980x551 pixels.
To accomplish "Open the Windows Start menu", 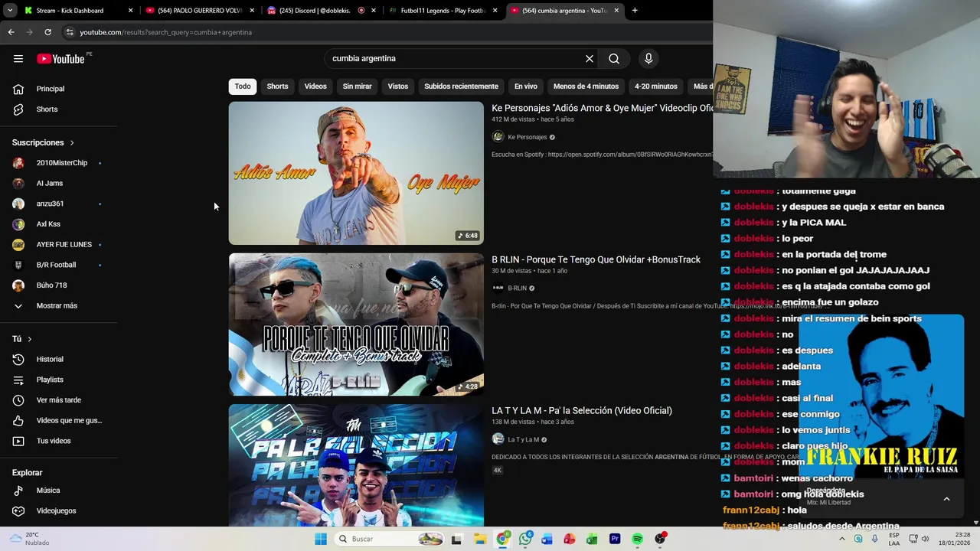I will point(321,539).
